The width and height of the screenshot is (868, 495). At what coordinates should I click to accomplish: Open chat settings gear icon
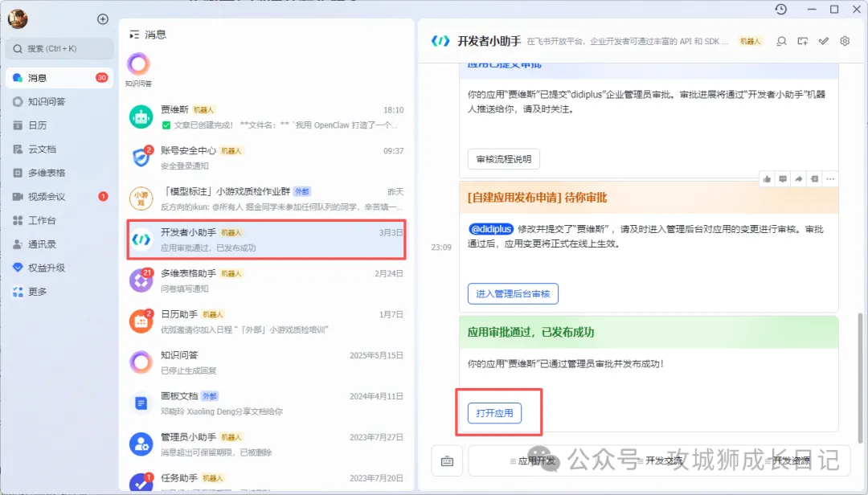tap(845, 41)
